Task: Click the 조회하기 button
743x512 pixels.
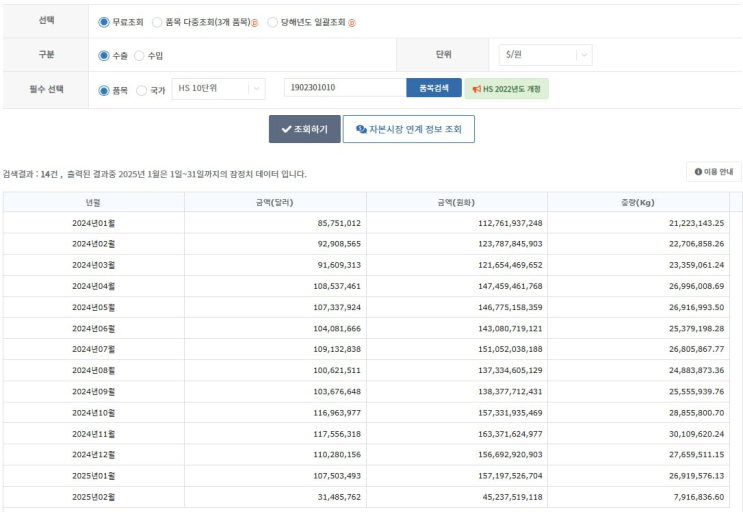Action: tap(305, 129)
